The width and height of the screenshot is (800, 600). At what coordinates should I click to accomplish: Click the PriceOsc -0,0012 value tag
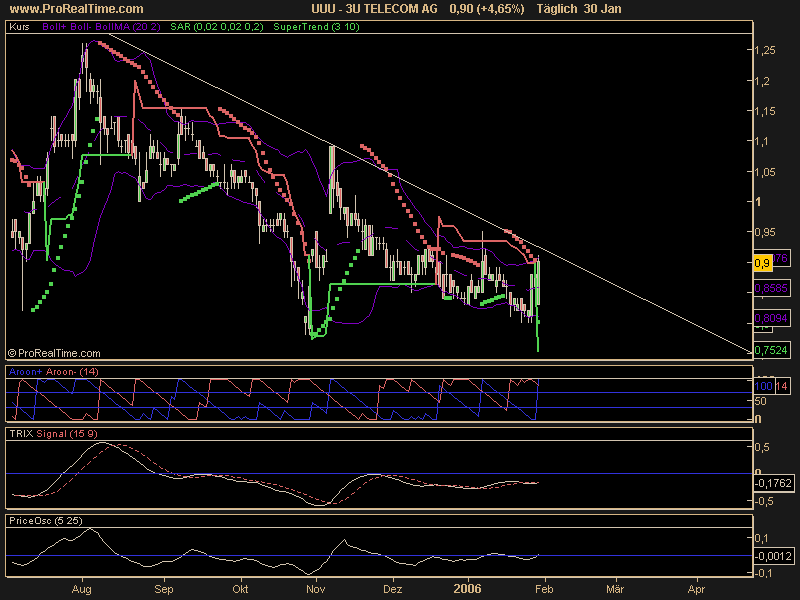773,556
